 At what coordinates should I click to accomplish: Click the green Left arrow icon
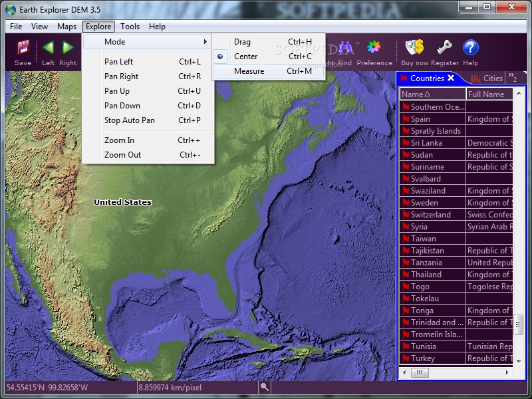pos(48,47)
